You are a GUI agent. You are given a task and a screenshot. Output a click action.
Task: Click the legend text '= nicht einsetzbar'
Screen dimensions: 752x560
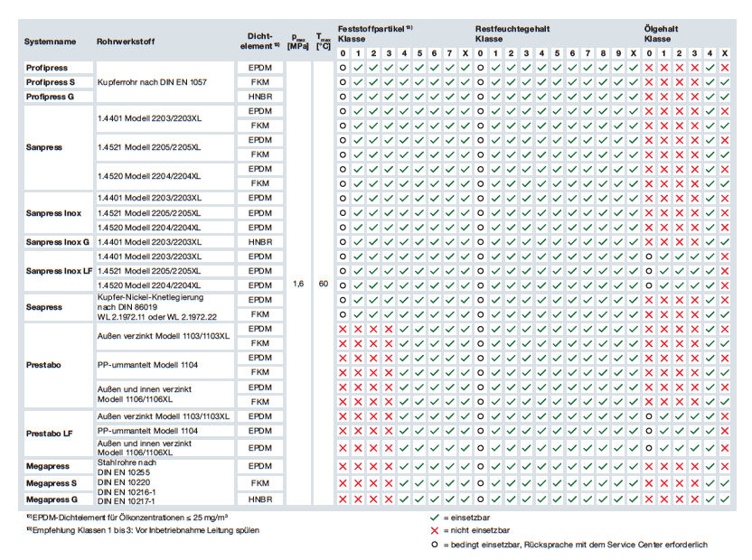click(476, 530)
